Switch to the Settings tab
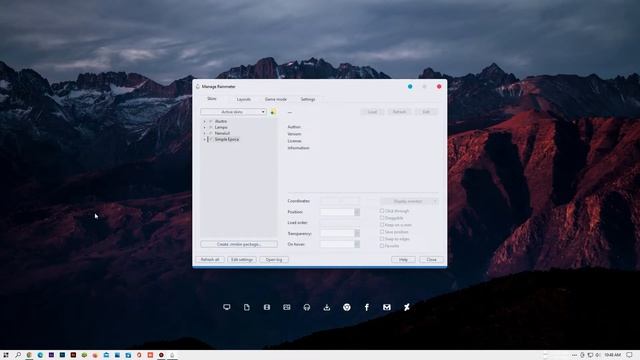640x360 pixels. [x=308, y=99]
